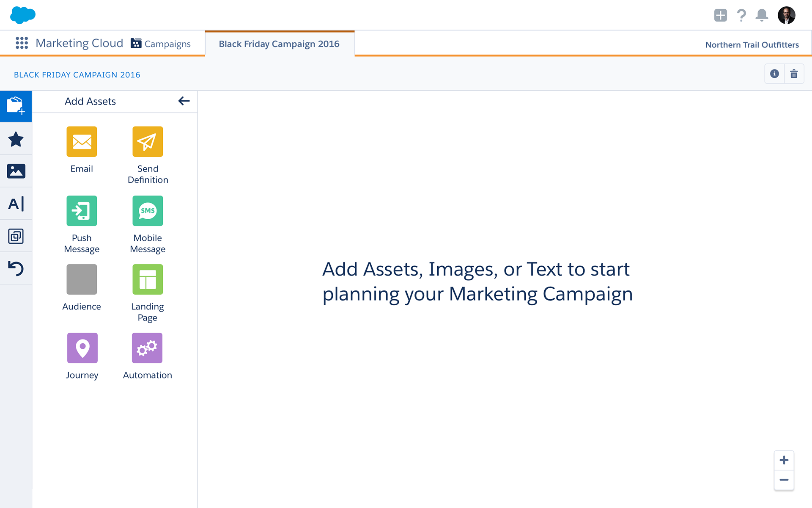Click the Audience label

(82, 306)
